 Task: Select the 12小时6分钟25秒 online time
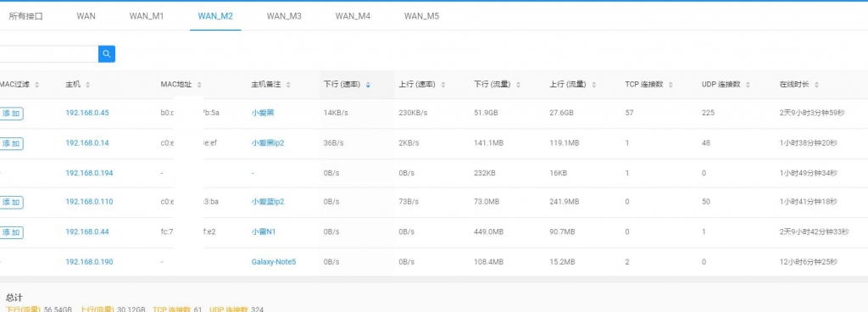[x=808, y=262]
